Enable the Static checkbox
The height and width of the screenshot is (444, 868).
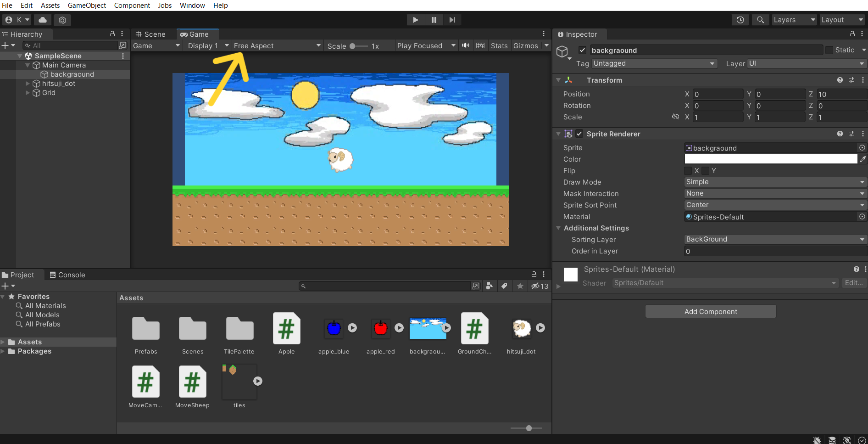(x=829, y=50)
